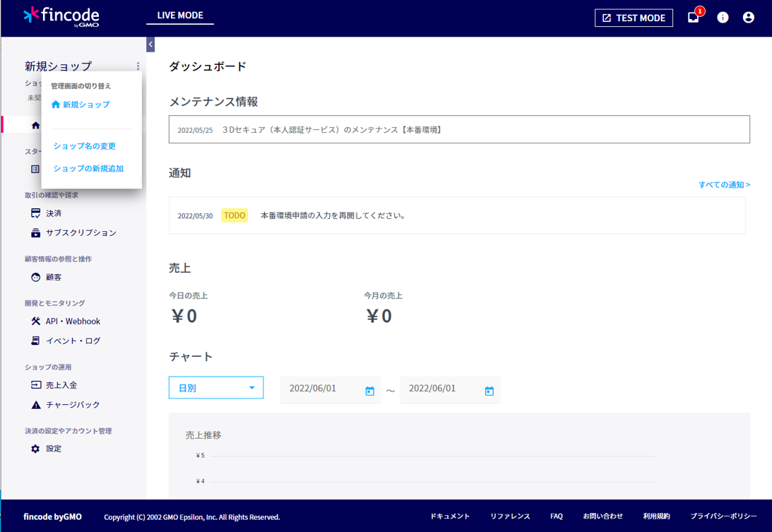Open the start date calendar picker

pos(370,390)
